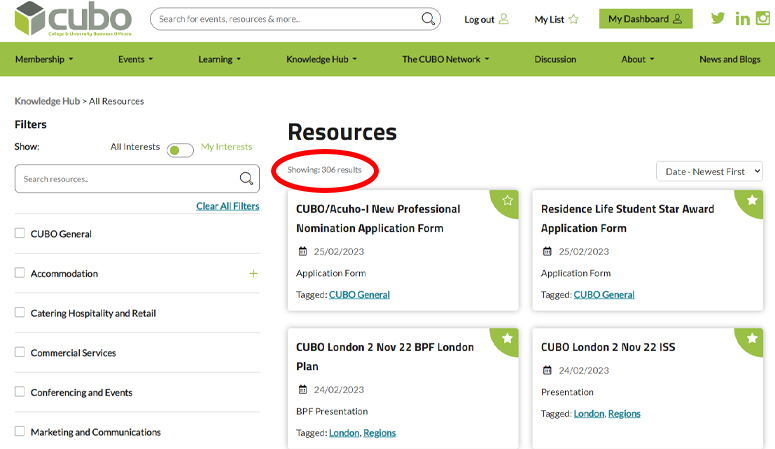Open the Events dropdown menu
The height and width of the screenshot is (449, 775).
[135, 59]
